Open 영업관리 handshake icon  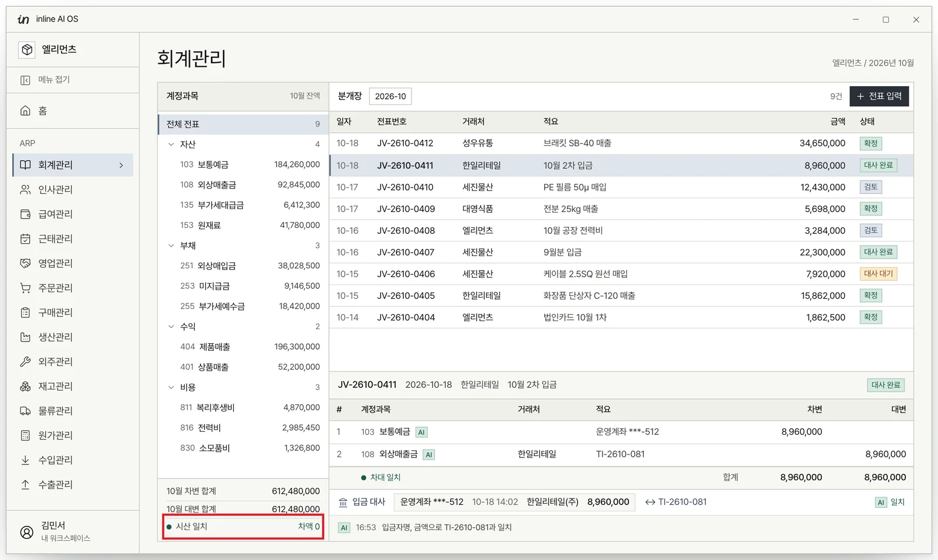(25, 264)
